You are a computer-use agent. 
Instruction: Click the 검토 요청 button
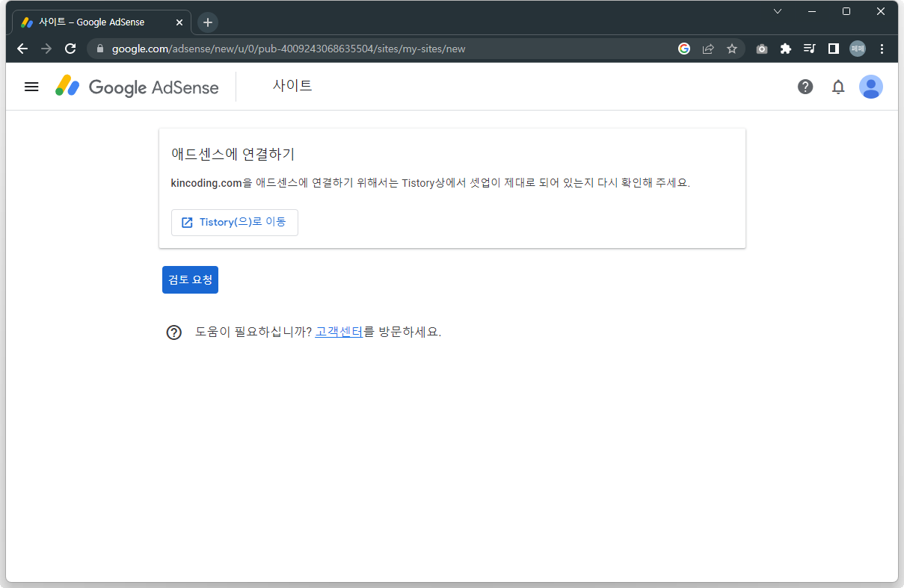(x=190, y=280)
